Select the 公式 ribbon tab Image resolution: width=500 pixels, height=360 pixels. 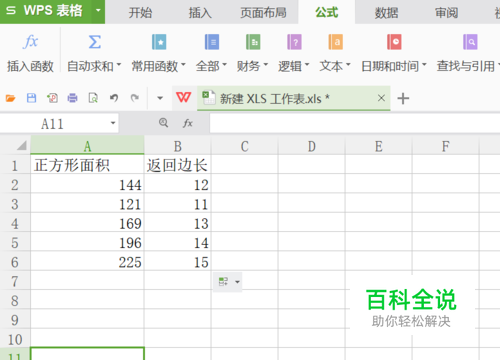click(x=327, y=13)
